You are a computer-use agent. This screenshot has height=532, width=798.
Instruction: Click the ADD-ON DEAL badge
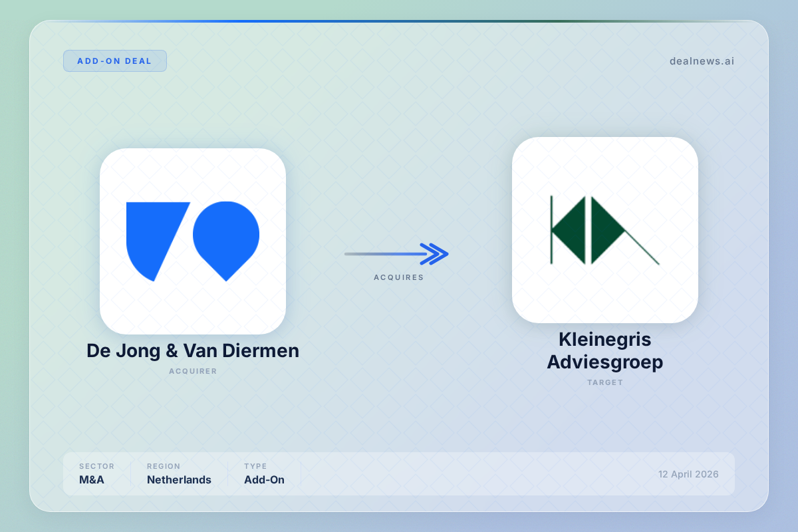tap(114, 61)
